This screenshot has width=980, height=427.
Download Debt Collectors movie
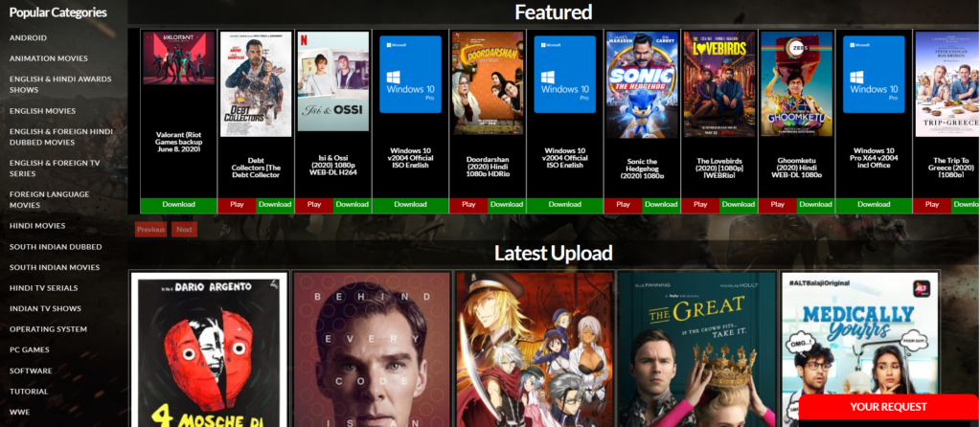click(x=275, y=205)
